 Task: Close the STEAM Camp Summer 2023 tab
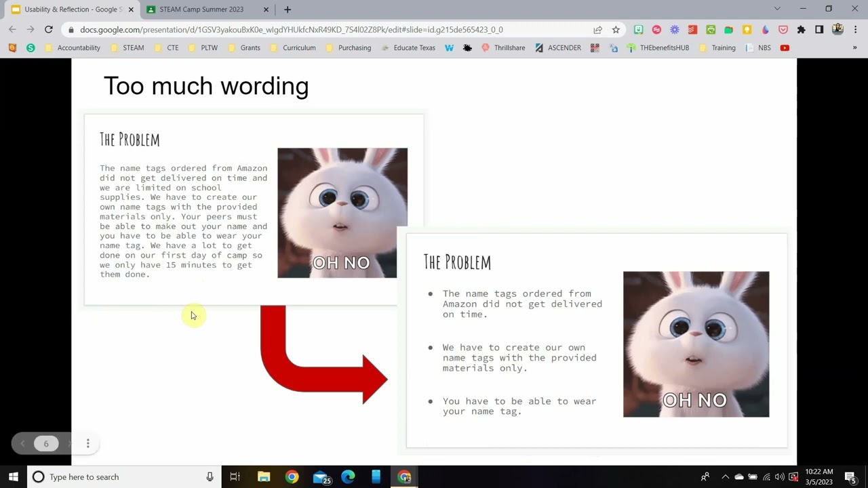point(266,9)
